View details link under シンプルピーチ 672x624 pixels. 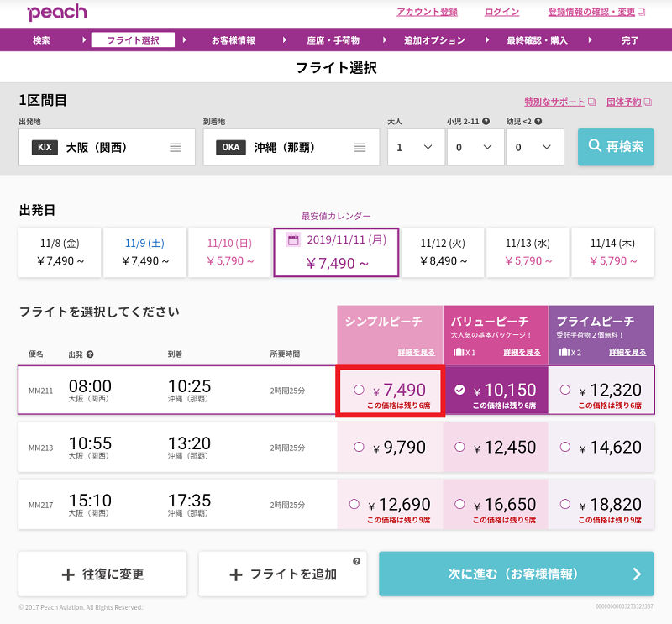tap(416, 352)
